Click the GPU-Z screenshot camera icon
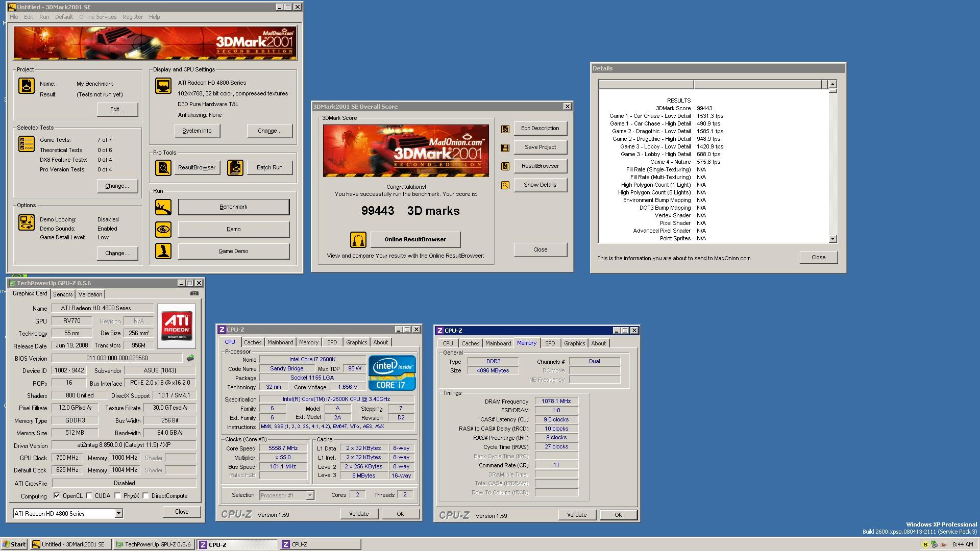The width and height of the screenshot is (980, 551). pyautogui.click(x=194, y=293)
